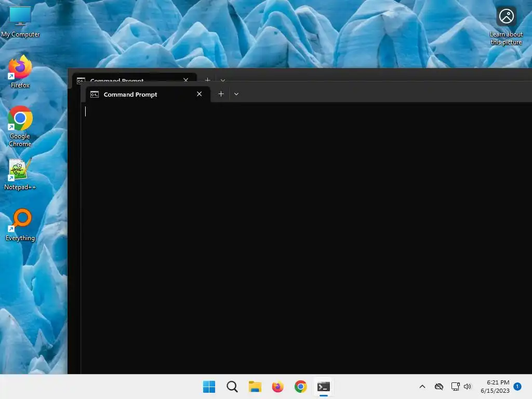532x399 pixels.
Task: Open the clock showing 6:21 PM
Action: (x=495, y=387)
